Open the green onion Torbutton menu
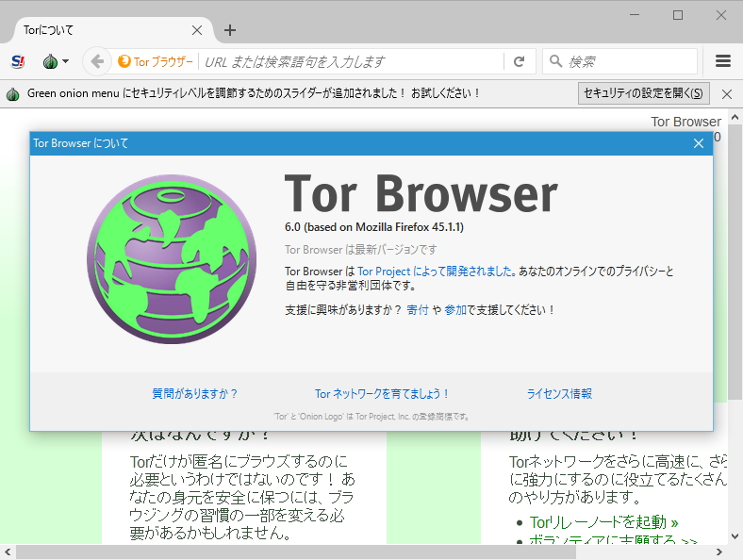Screen dimensions: 743x560 56,61
